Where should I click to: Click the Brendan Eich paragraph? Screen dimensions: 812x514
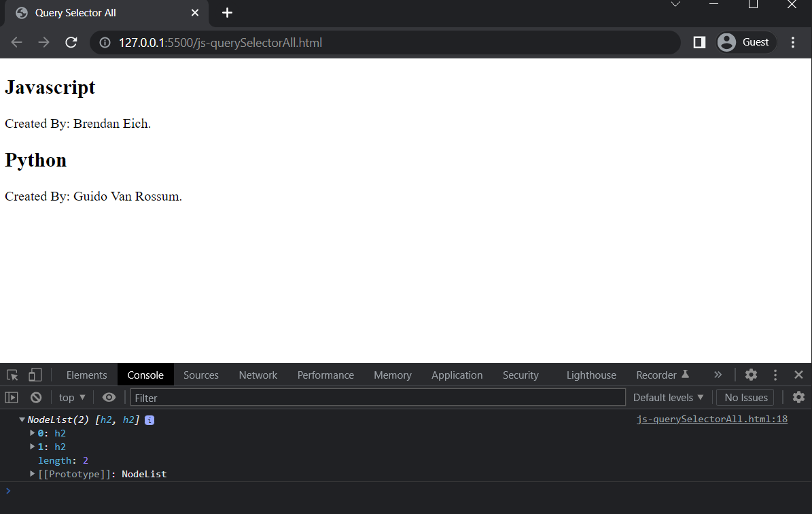tap(77, 124)
